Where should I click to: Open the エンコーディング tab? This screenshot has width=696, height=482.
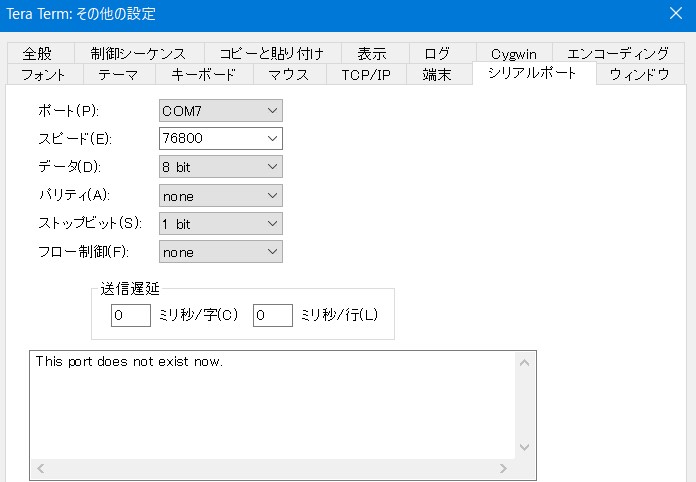click(x=617, y=53)
